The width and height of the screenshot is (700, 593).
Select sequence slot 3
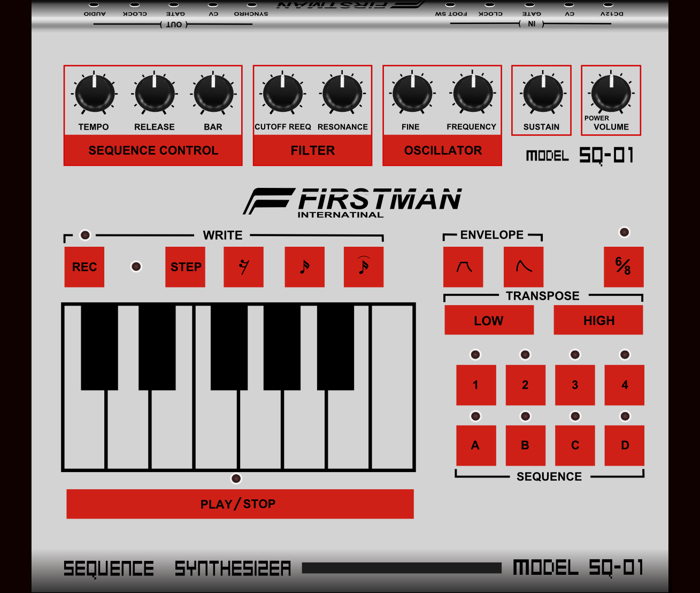[575, 385]
